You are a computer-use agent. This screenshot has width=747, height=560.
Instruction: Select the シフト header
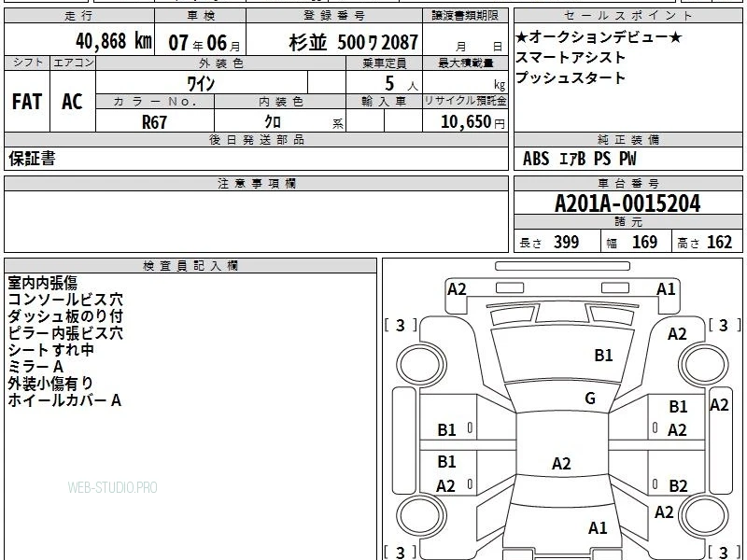[x=27, y=63]
